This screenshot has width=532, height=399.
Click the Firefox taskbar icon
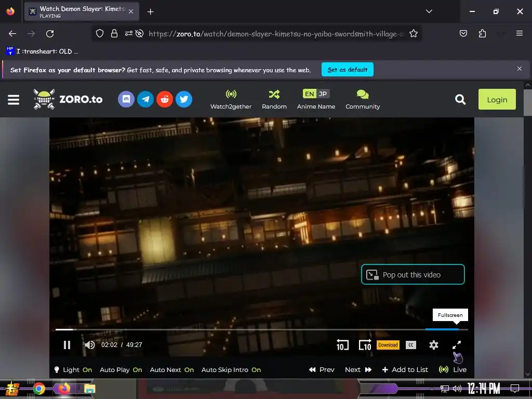(x=64, y=389)
